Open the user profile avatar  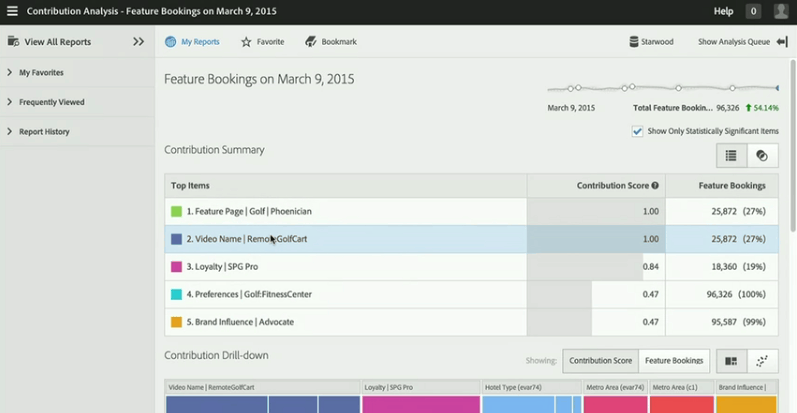pos(781,11)
